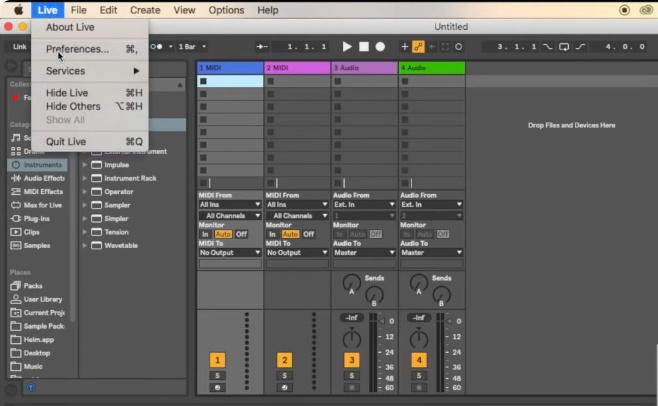Choose About Live menu entry
658x406 pixels.
point(90,27)
